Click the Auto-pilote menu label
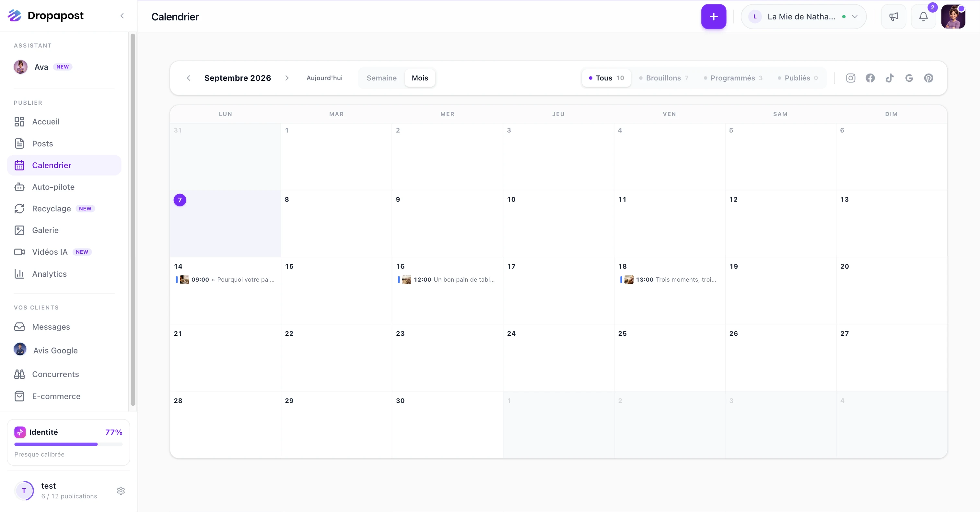Image resolution: width=980 pixels, height=512 pixels. tap(53, 187)
